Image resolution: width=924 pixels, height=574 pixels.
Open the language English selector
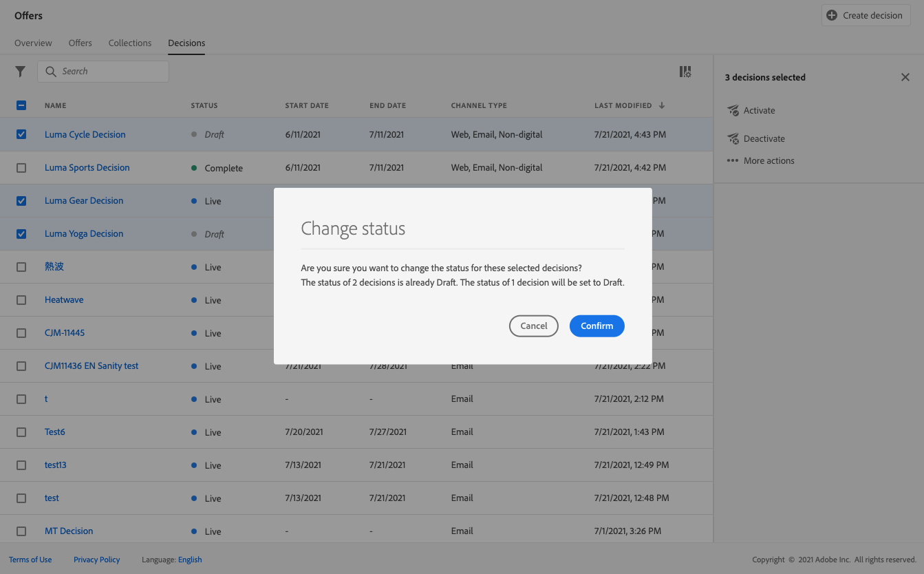point(190,560)
